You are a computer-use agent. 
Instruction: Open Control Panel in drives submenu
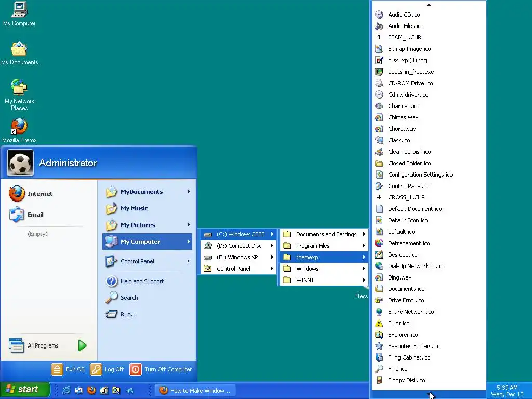pos(238,269)
